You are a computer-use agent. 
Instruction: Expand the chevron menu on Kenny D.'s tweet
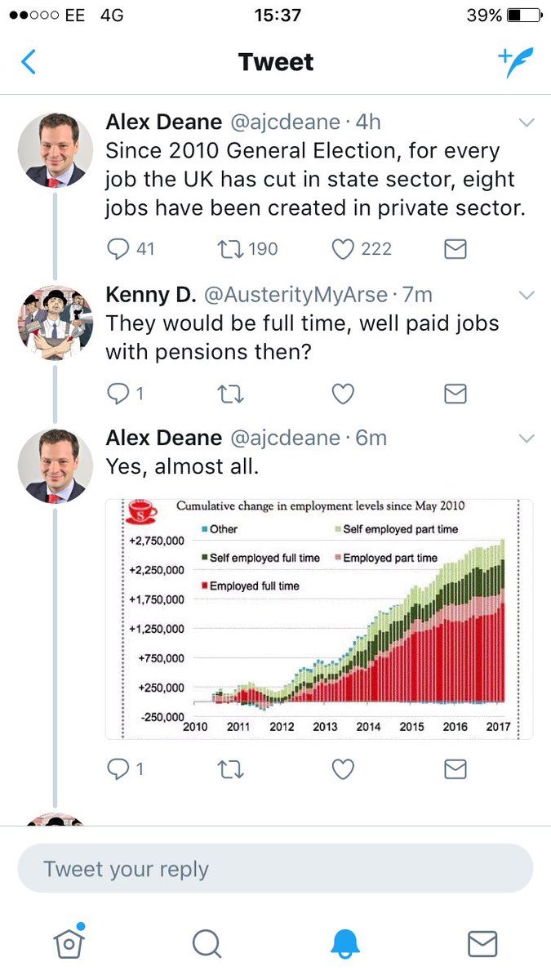527,295
